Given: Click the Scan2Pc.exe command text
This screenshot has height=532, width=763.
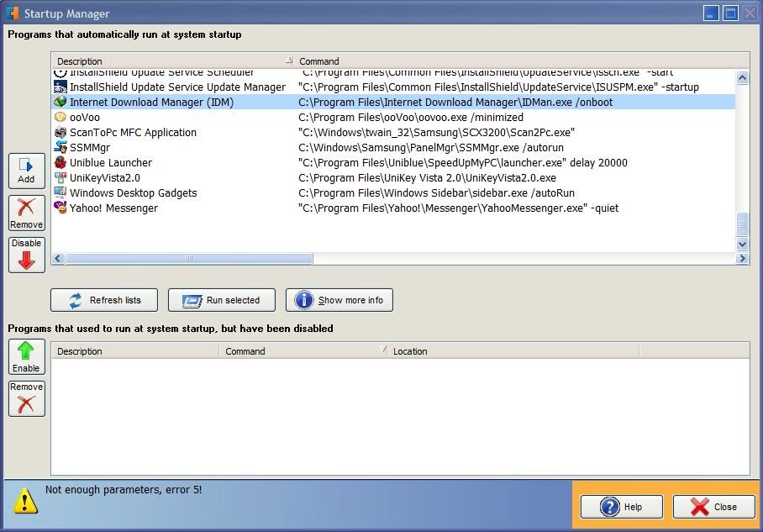Looking at the screenshot, I should click(436, 133).
